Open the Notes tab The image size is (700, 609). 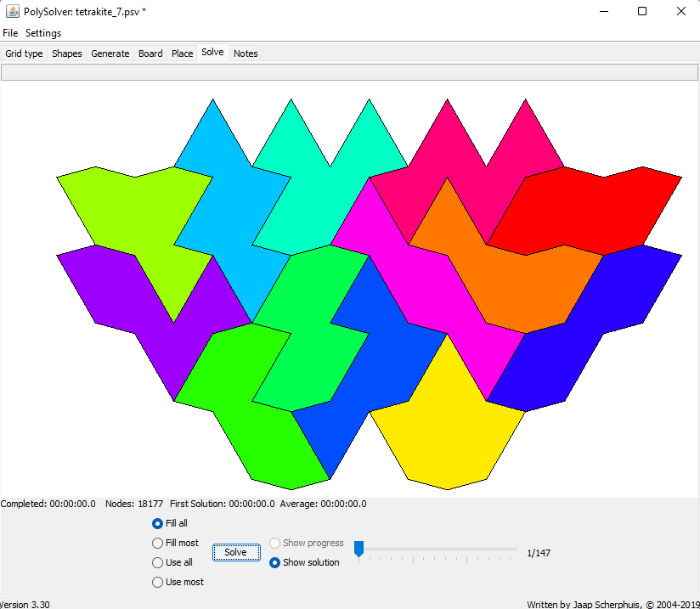pyautogui.click(x=246, y=54)
